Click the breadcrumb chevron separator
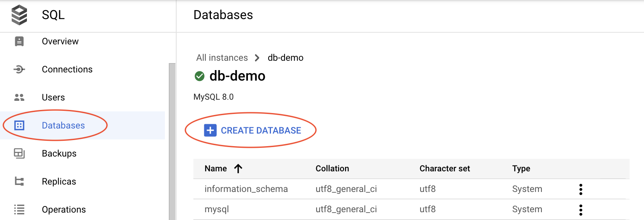 pos(257,58)
